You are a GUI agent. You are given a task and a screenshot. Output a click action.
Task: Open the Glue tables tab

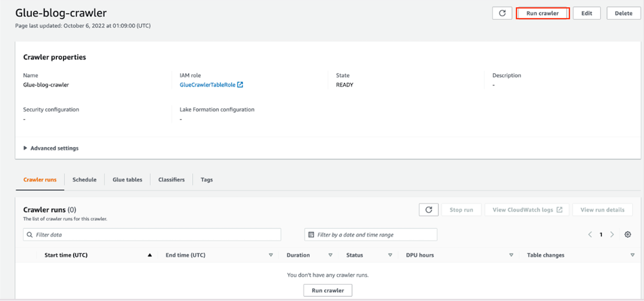pyautogui.click(x=127, y=180)
